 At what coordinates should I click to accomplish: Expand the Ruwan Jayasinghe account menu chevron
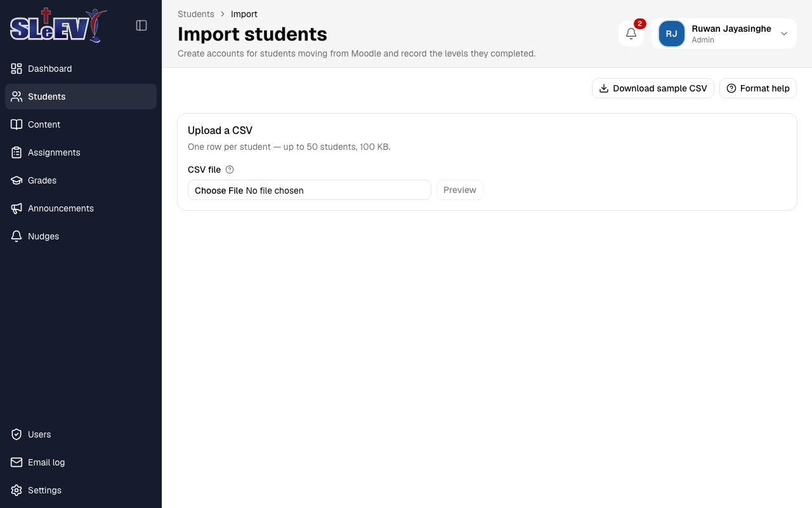pos(784,34)
